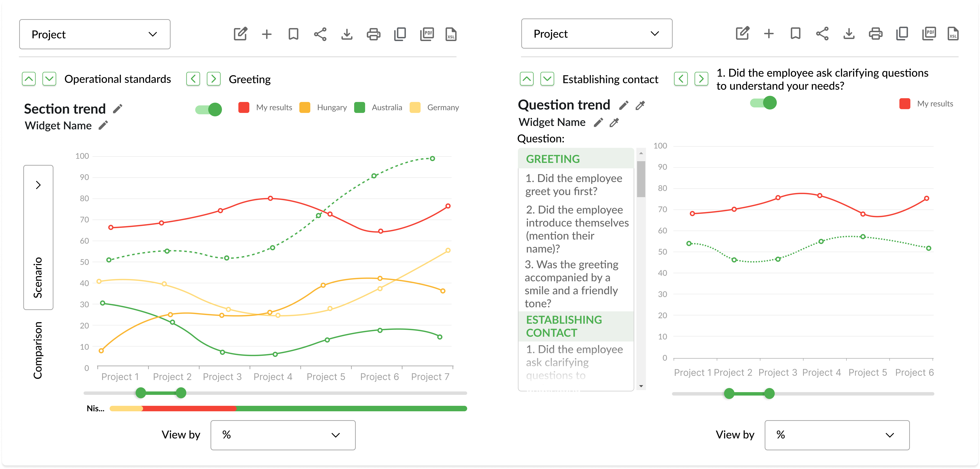The image size is (980, 469).
Task: Click the left handle of Section trend range slider
Action: tap(141, 393)
